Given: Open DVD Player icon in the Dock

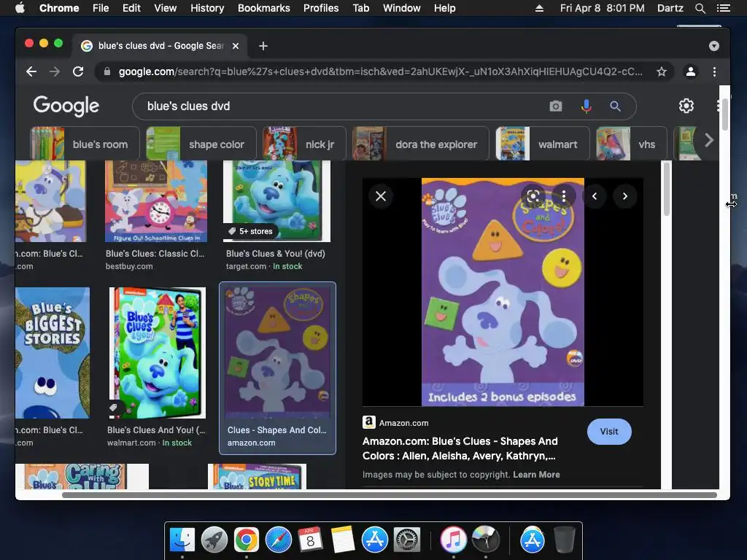Looking at the screenshot, I should click(485, 540).
